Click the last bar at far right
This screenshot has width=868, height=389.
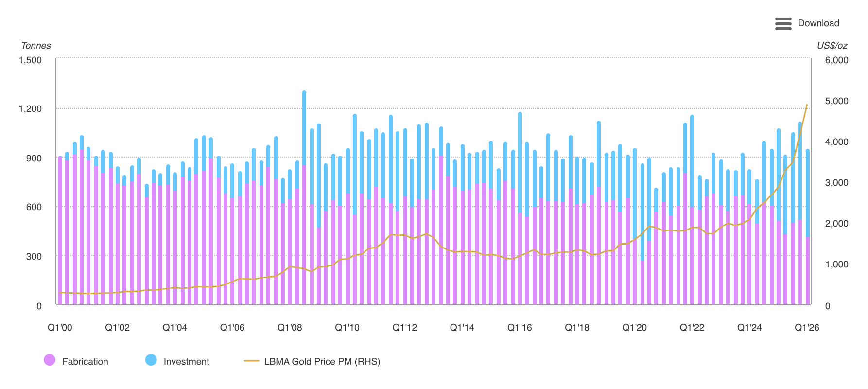point(808,227)
